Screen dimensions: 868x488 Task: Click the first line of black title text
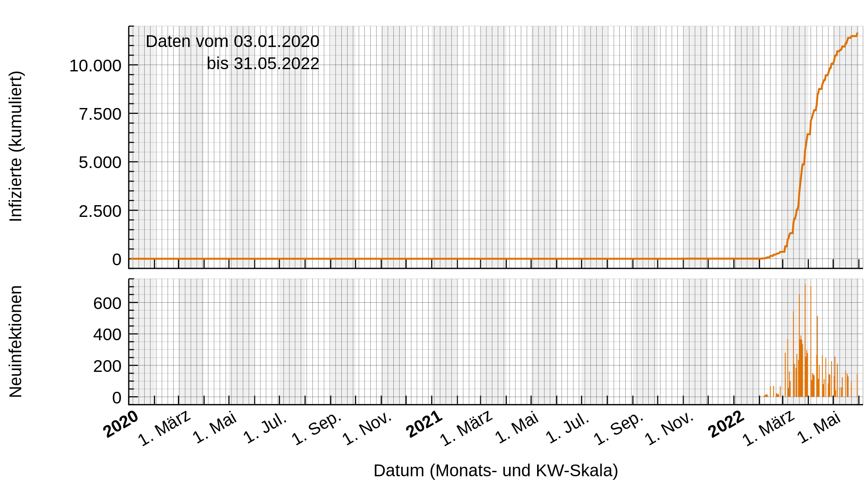233,41
